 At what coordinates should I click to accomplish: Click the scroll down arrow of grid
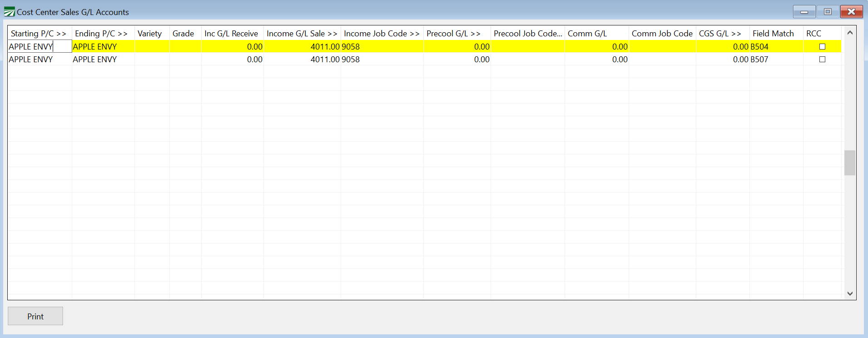[850, 293]
